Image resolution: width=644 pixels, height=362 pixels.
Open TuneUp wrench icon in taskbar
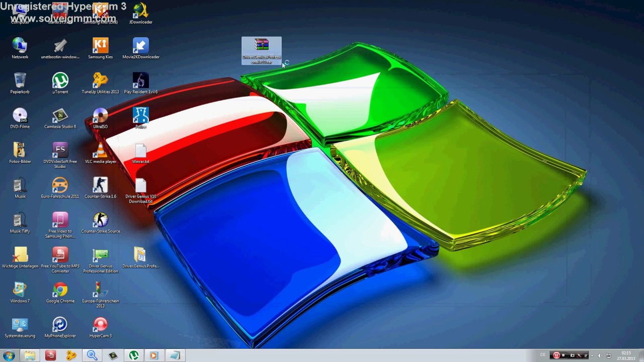coord(71,355)
